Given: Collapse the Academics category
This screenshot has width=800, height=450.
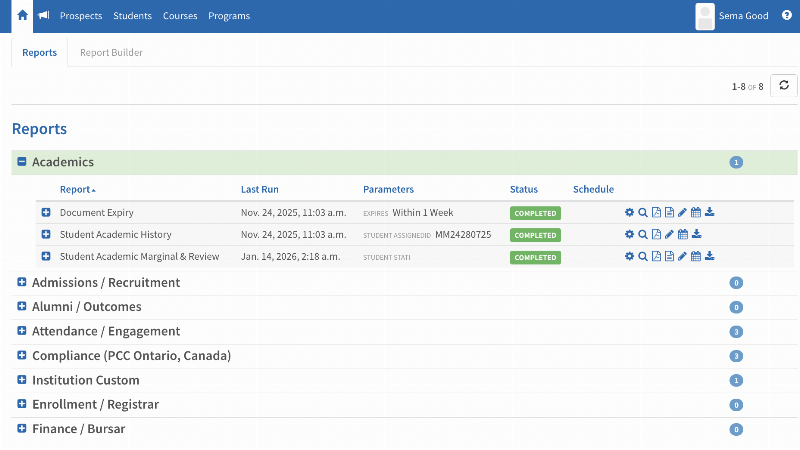Looking at the screenshot, I should (22, 162).
